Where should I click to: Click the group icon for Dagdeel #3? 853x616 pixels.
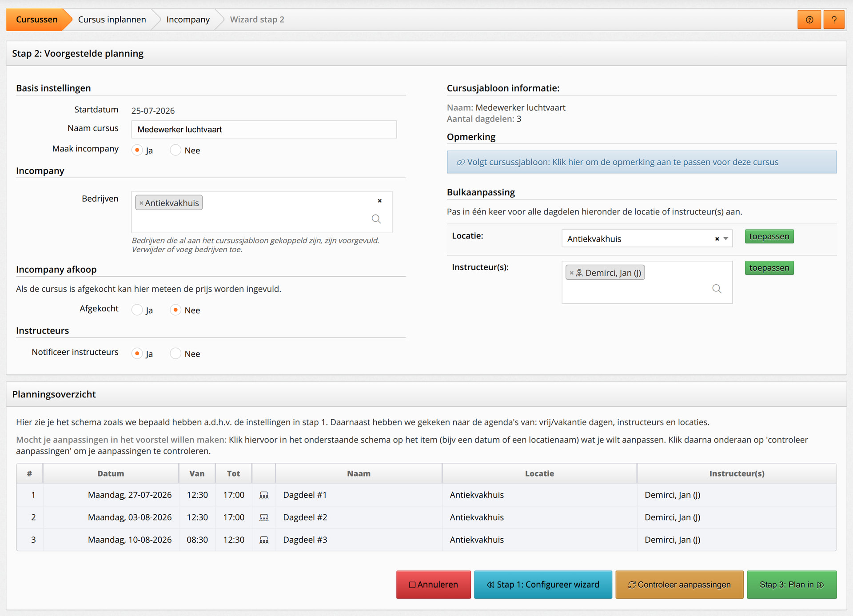(x=264, y=540)
